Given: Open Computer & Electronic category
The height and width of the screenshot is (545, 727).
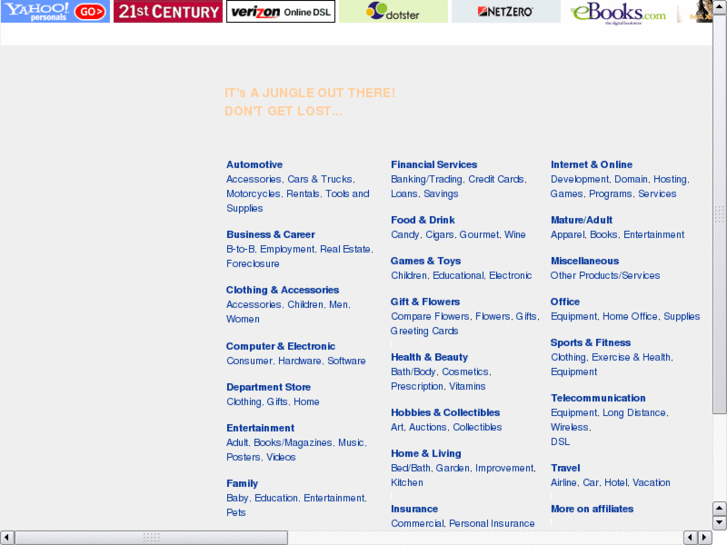Looking at the screenshot, I should tap(281, 346).
